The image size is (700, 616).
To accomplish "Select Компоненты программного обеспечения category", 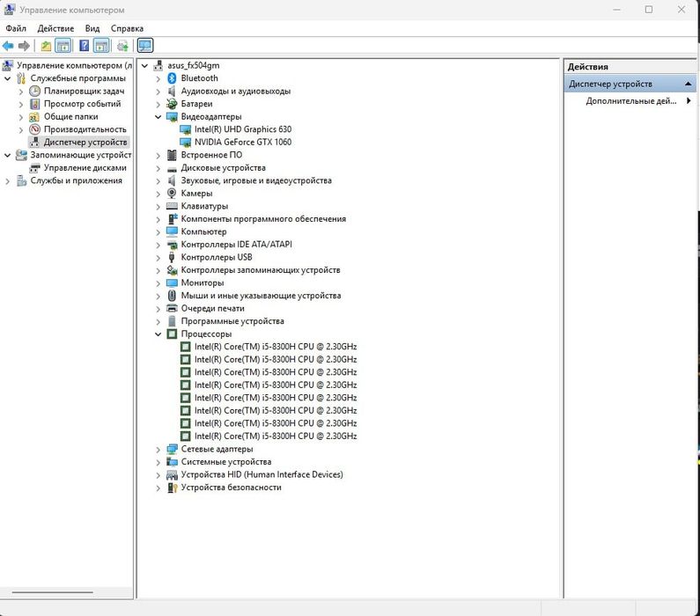I will [x=263, y=219].
